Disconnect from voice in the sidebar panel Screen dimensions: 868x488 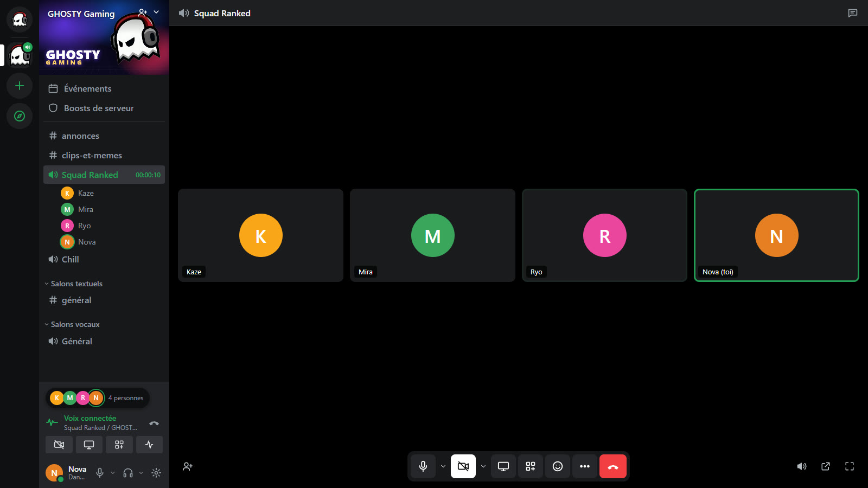tap(154, 423)
